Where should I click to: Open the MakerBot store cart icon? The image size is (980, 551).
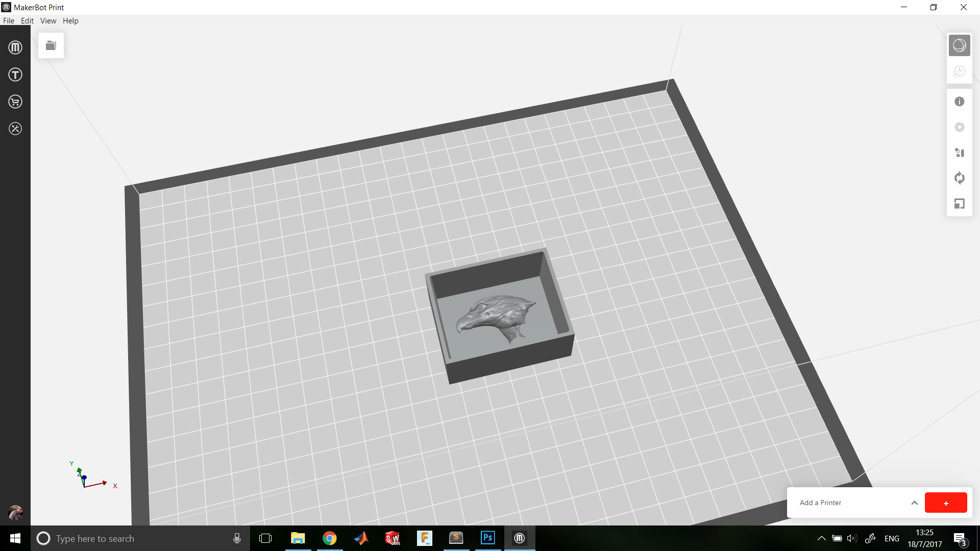coord(15,102)
